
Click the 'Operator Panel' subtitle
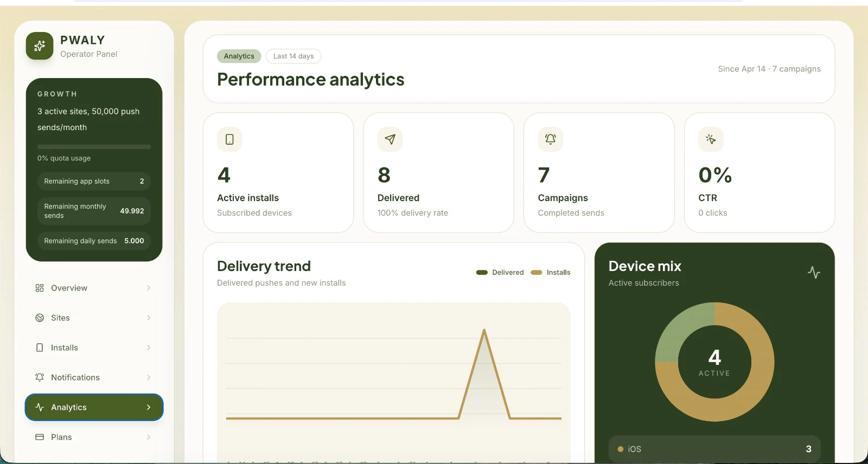point(88,54)
